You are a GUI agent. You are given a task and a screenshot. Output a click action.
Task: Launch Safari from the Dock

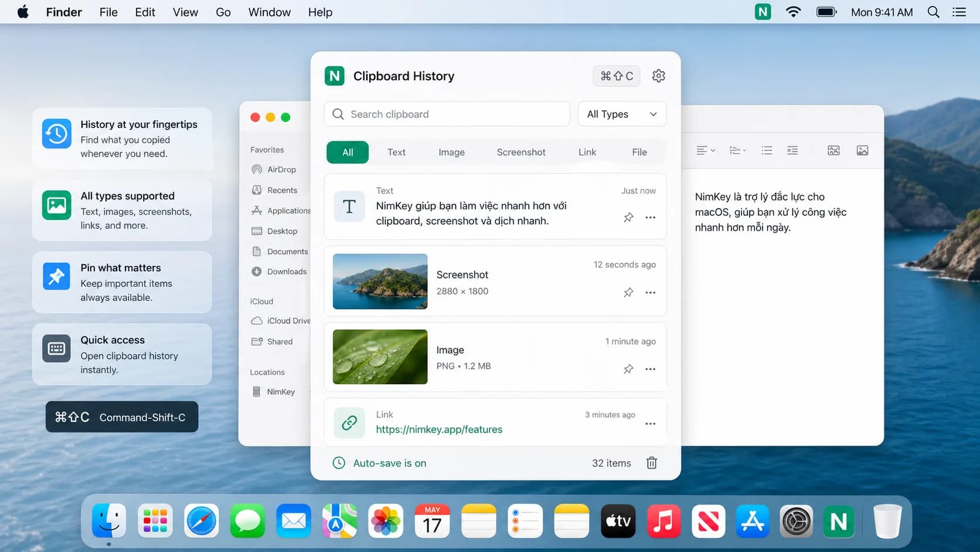coord(202,521)
